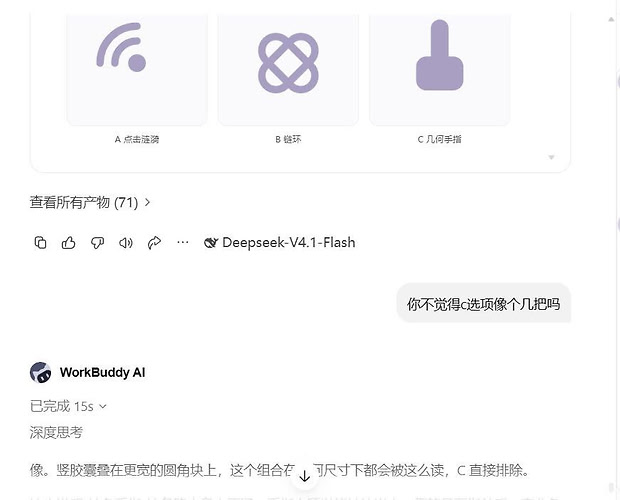Click the WorkBuddy AI name label
The width and height of the screenshot is (620, 500).
pyautogui.click(x=102, y=372)
